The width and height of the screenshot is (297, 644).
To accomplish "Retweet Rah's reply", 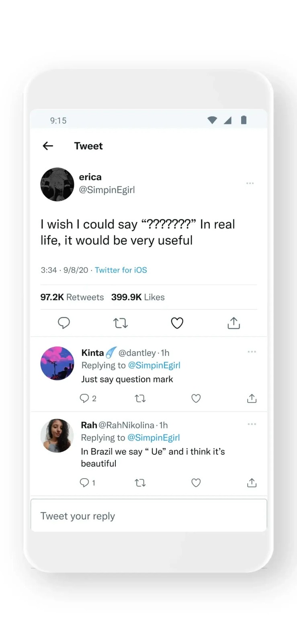I will click(140, 483).
